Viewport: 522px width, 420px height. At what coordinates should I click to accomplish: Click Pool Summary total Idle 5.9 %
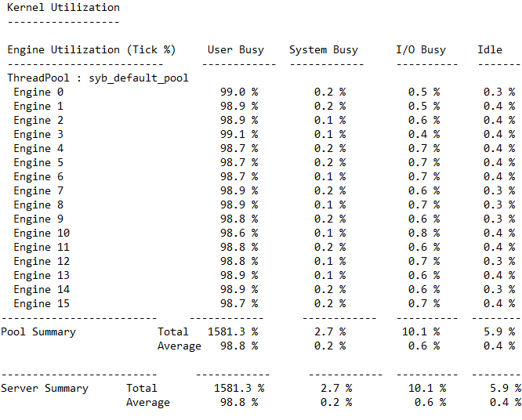click(499, 331)
